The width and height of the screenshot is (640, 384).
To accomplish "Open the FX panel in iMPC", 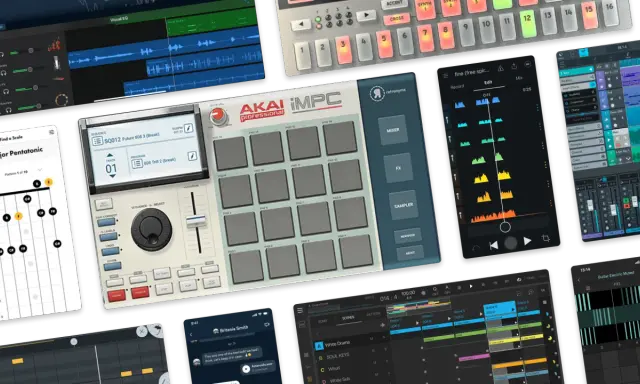I will click(398, 168).
